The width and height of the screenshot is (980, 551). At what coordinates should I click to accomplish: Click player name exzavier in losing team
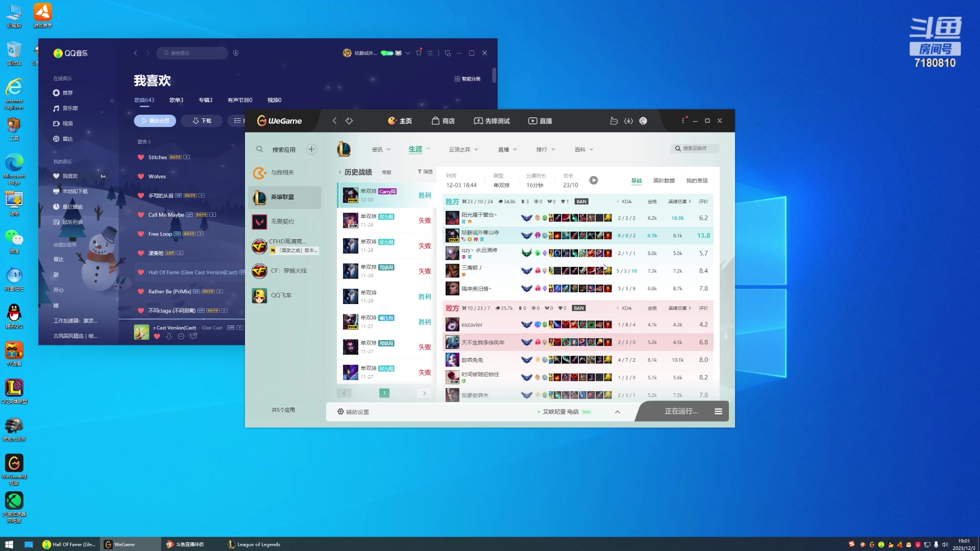pos(472,325)
